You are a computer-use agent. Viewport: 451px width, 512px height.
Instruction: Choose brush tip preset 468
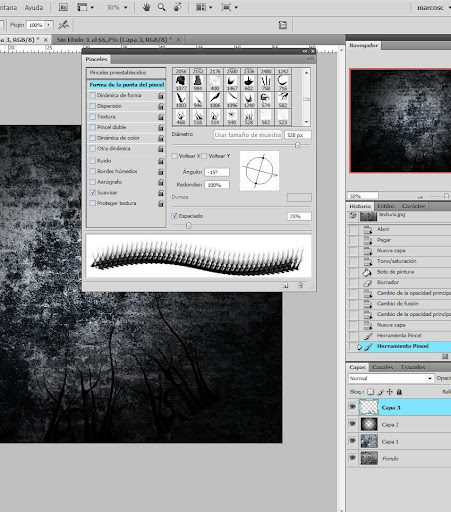click(181, 117)
